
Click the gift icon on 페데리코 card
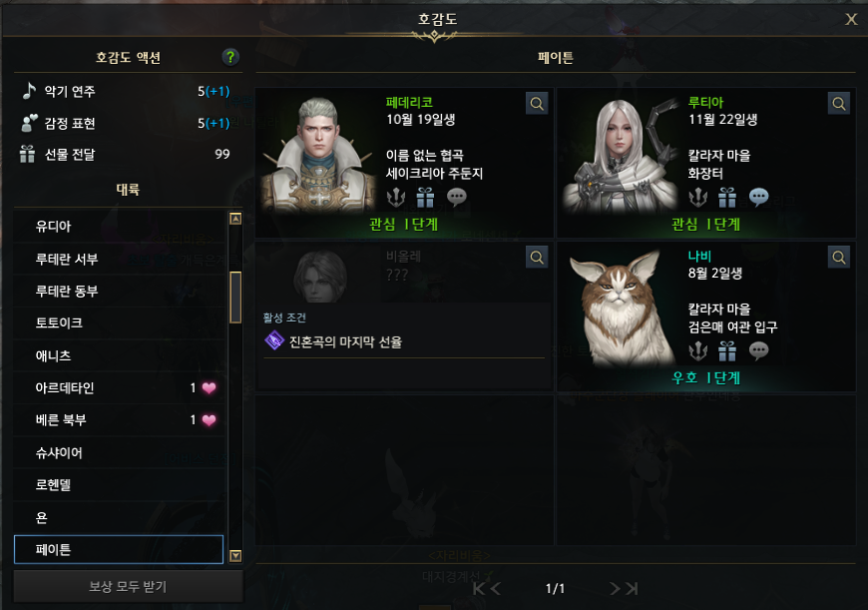click(425, 197)
